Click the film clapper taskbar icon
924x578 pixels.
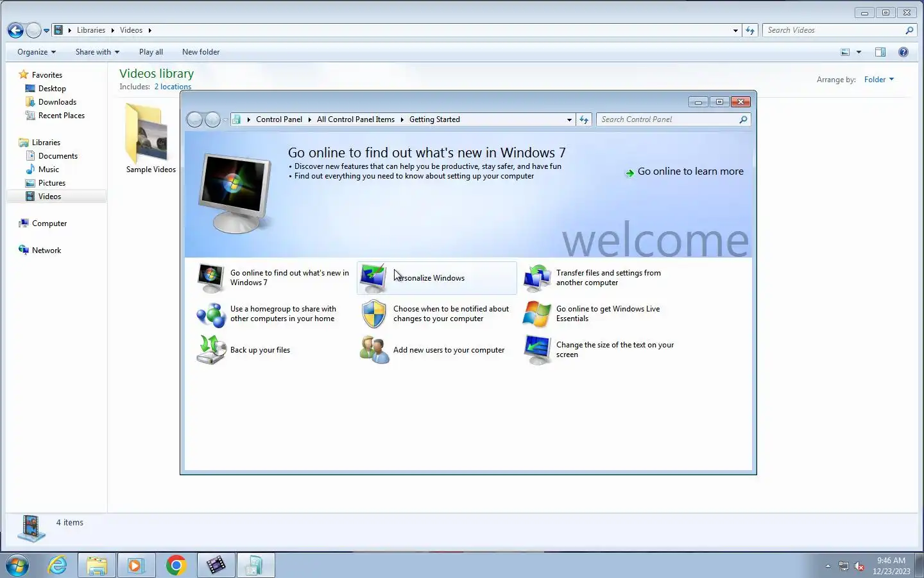216,565
